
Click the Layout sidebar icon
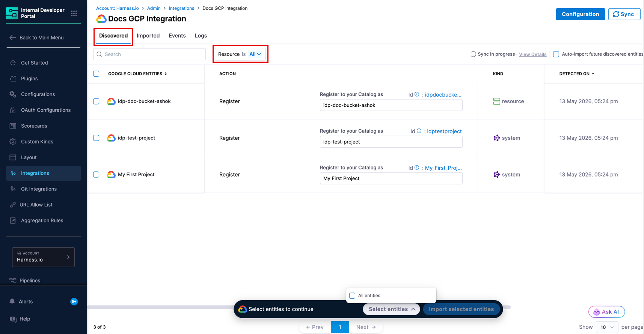click(x=13, y=157)
